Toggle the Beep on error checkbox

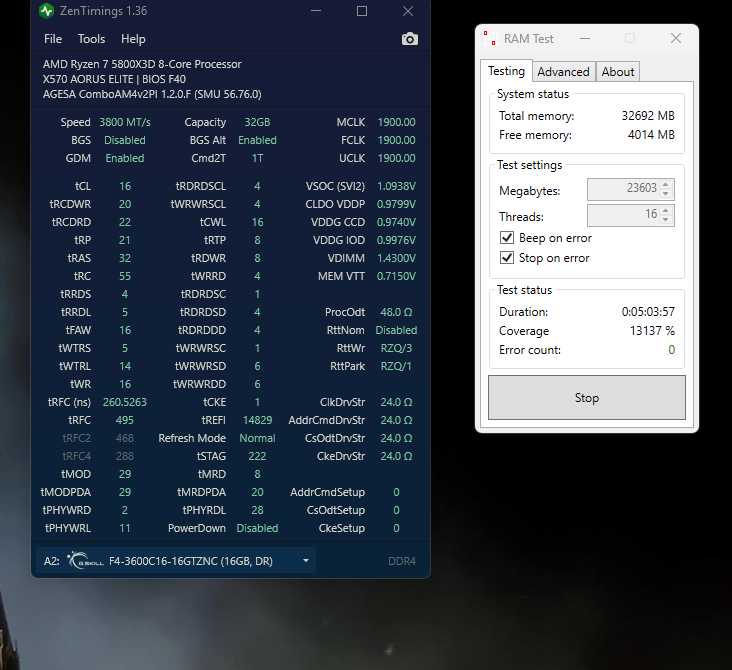pos(507,238)
